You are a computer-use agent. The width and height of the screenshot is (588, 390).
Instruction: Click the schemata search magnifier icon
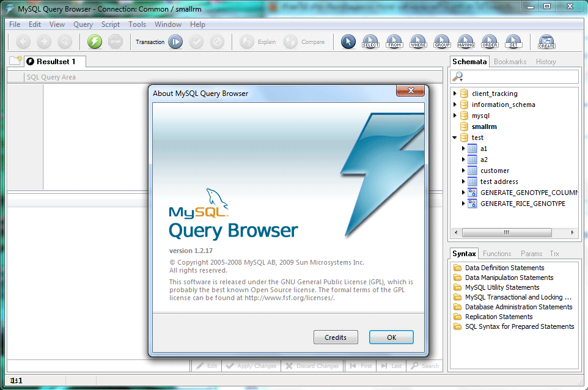457,76
